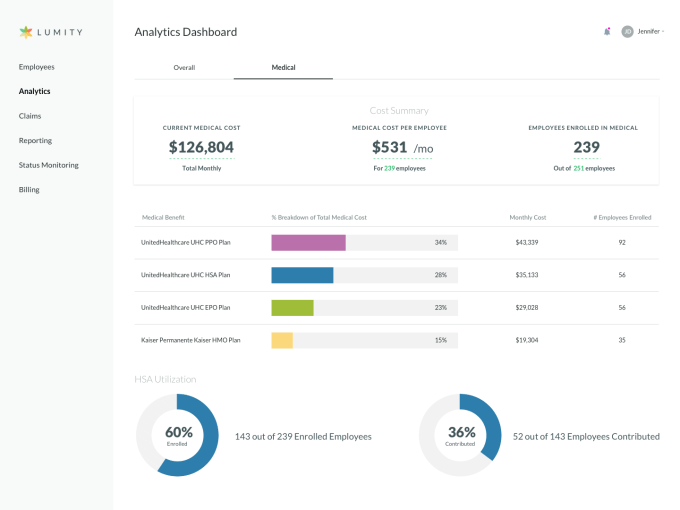Viewport: 680px width, 510px height.
Task: Click the JD user avatar
Action: [627, 31]
